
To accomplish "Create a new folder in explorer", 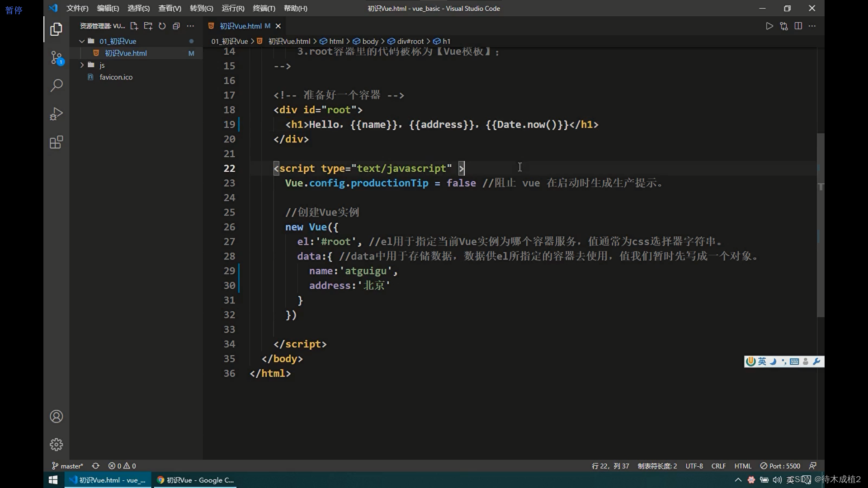I will click(148, 26).
